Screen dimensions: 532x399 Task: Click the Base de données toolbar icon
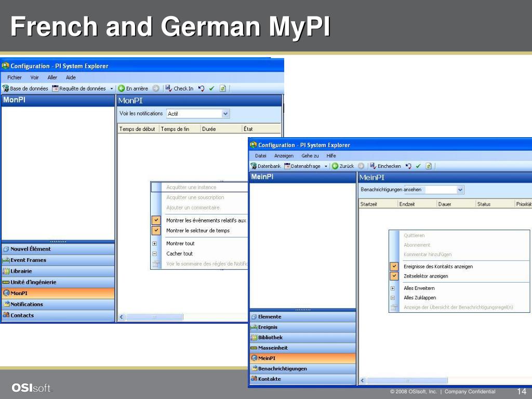(6, 88)
